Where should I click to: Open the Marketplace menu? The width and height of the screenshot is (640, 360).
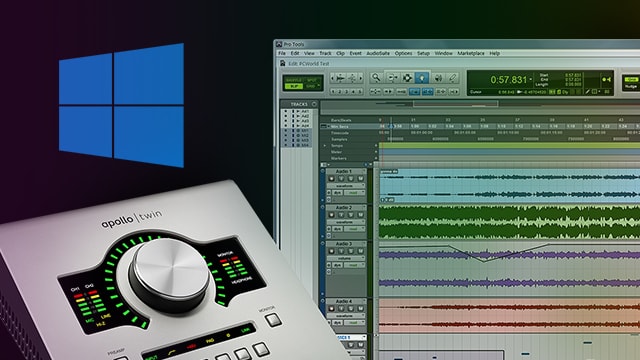point(471,53)
